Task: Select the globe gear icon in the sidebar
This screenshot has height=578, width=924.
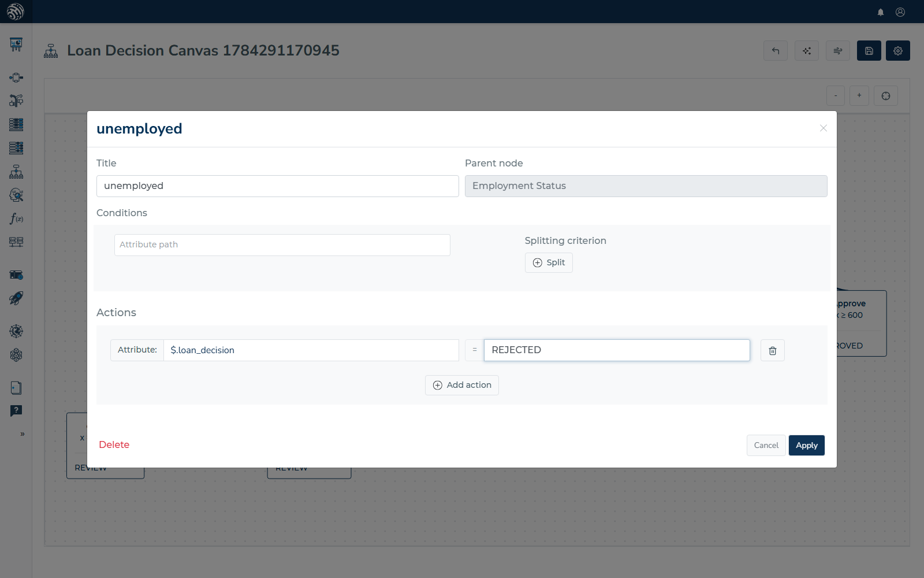Action: coord(16,331)
